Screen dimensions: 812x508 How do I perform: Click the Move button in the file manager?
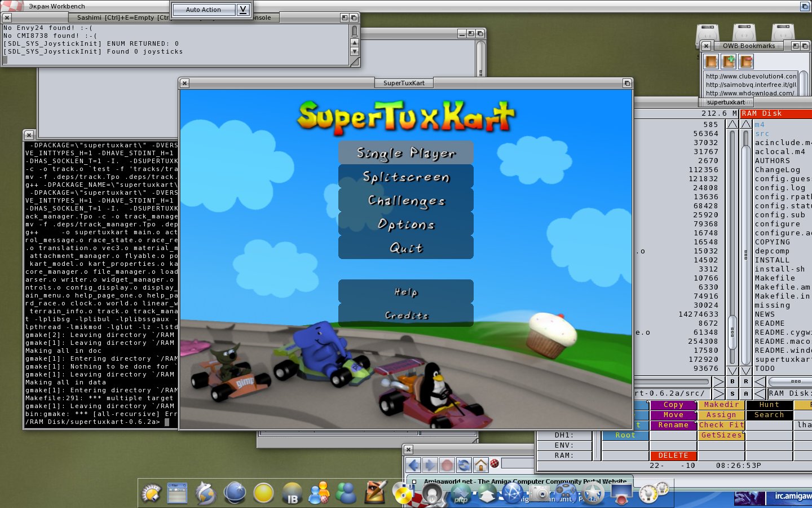[x=673, y=415]
